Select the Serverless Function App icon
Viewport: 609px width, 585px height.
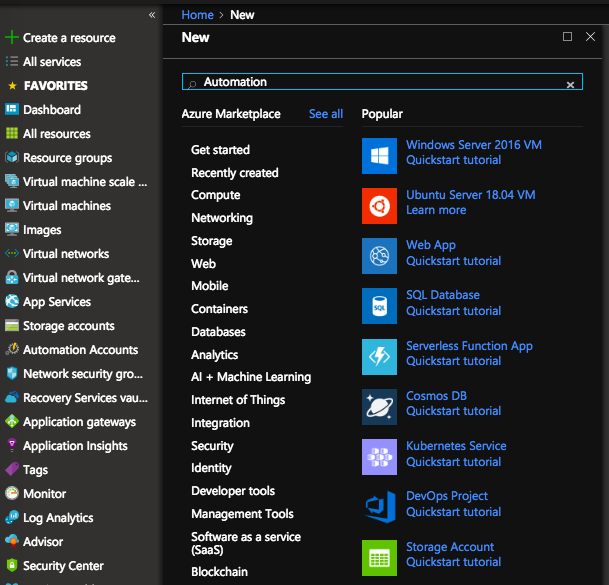click(x=379, y=356)
